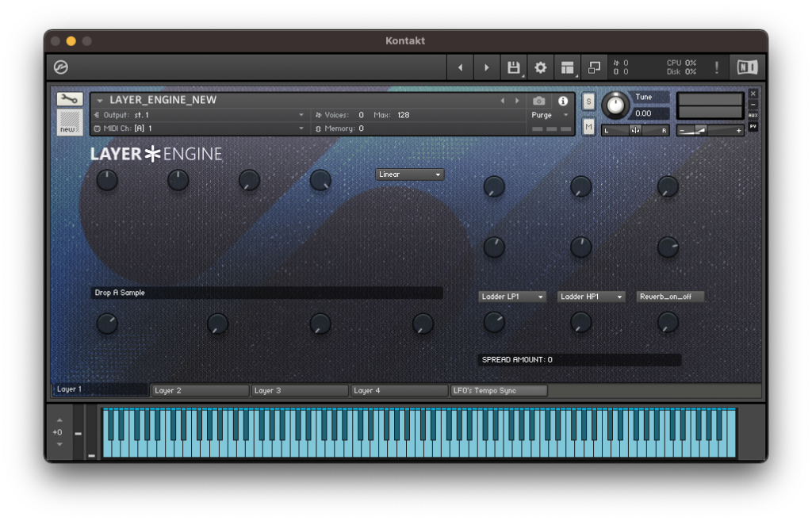Expand the LAYER_ENGINE_NEW instrument name dropdown arrow
Screen dimensions: 812x521
tap(100, 101)
